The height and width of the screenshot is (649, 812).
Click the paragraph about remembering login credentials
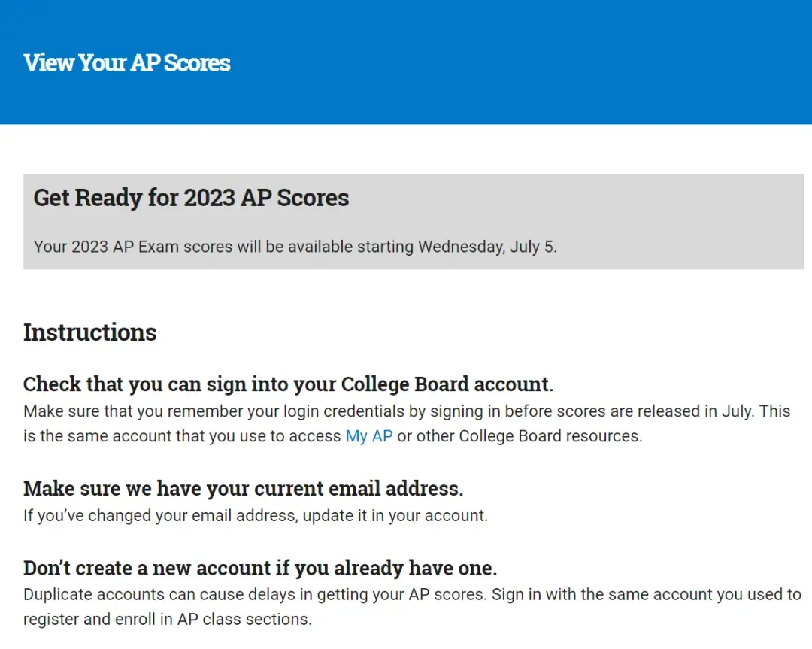click(407, 423)
